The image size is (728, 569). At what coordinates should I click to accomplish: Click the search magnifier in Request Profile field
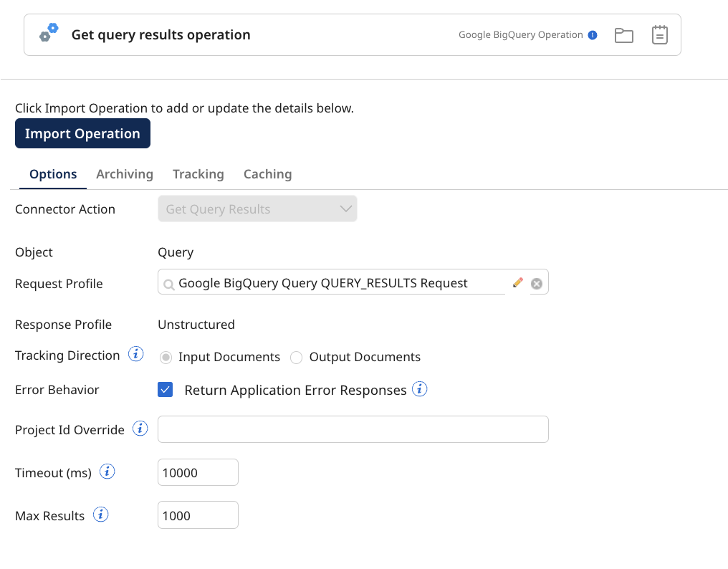click(x=168, y=283)
